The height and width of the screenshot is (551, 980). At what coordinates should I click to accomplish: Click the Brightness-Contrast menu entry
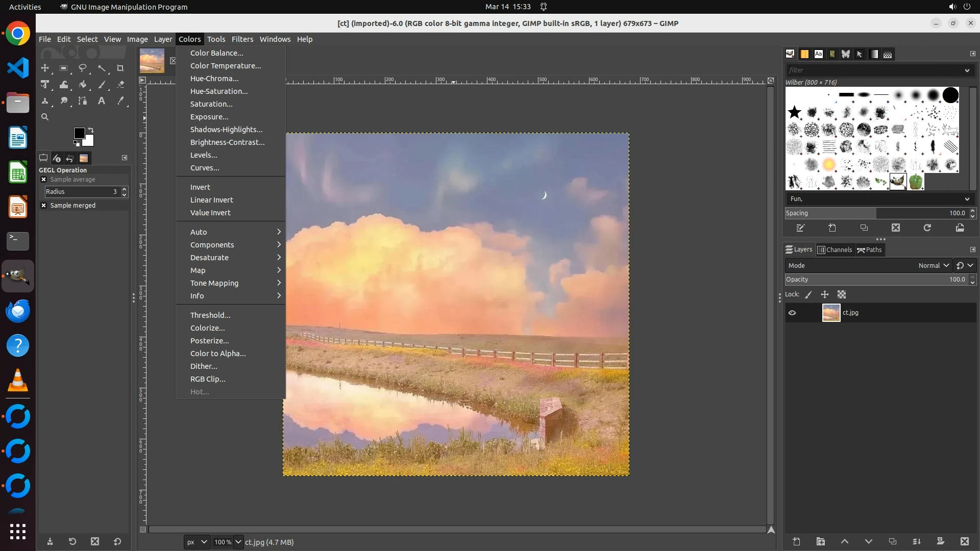pos(227,142)
